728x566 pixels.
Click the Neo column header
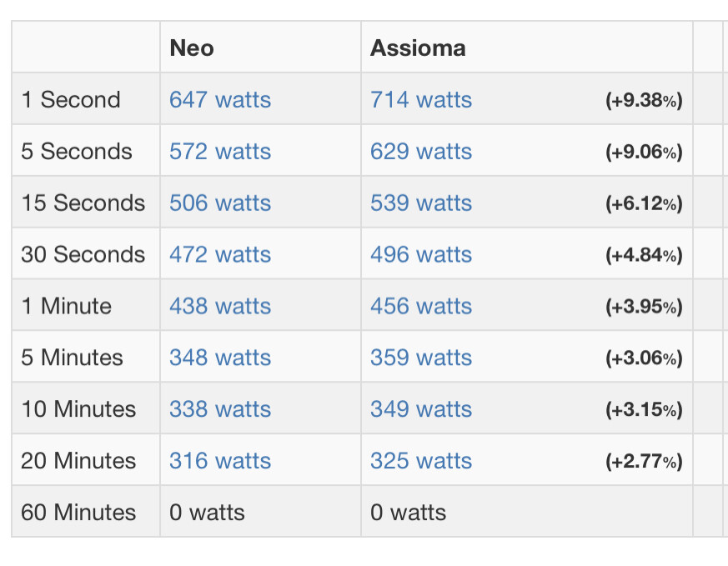point(192,48)
